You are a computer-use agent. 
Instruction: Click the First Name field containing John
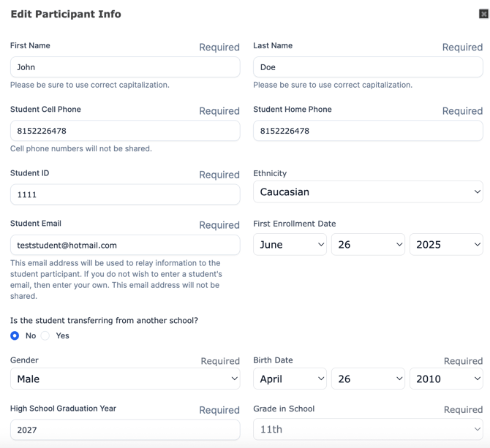click(x=125, y=67)
